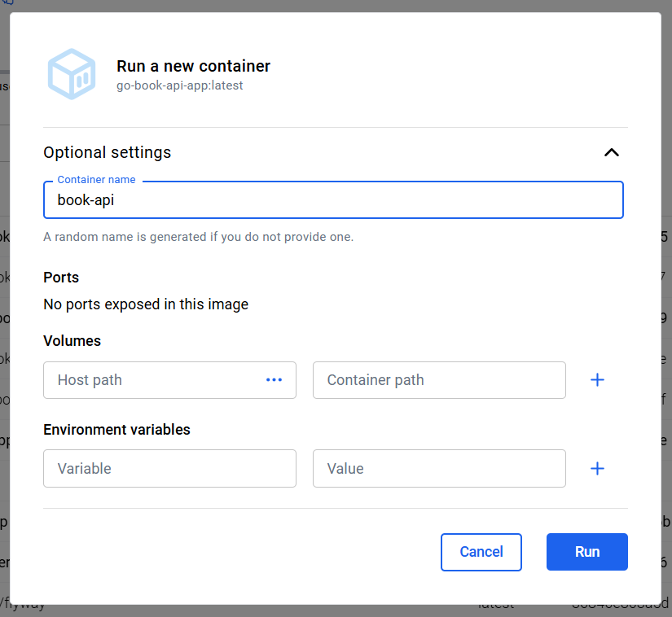
Task: Browse host path using the ellipsis icon
Action: pos(274,380)
